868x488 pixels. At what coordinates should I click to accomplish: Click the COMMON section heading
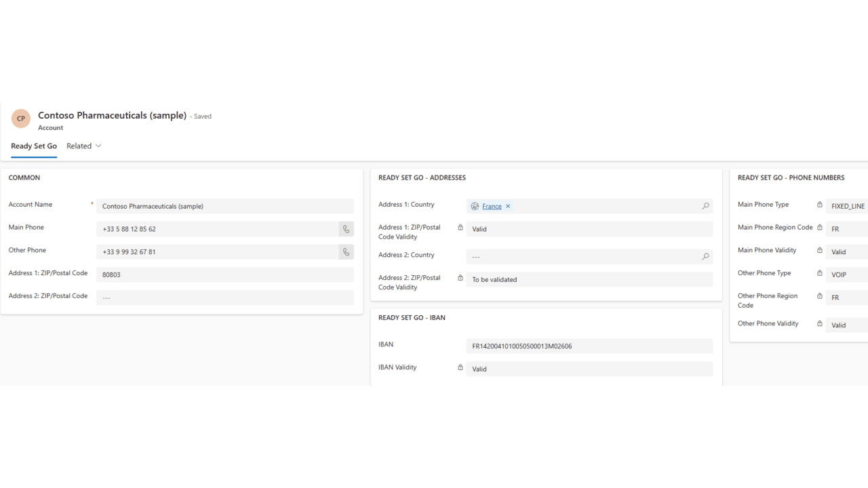tap(24, 178)
